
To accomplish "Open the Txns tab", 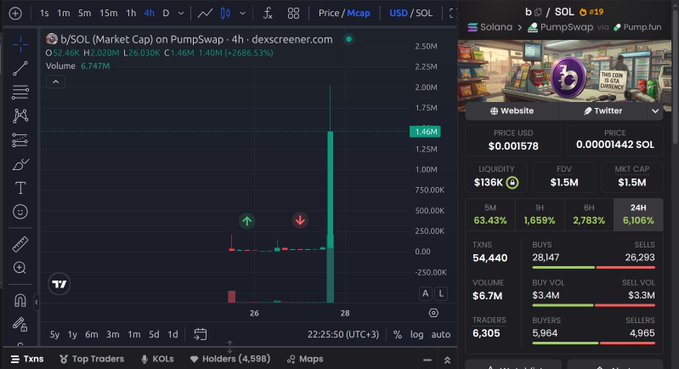I will pyautogui.click(x=27, y=359).
